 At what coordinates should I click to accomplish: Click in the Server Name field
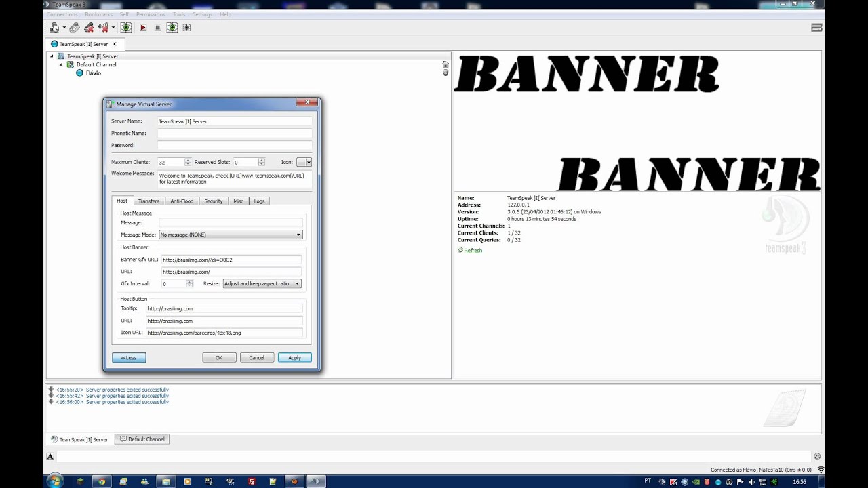235,121
